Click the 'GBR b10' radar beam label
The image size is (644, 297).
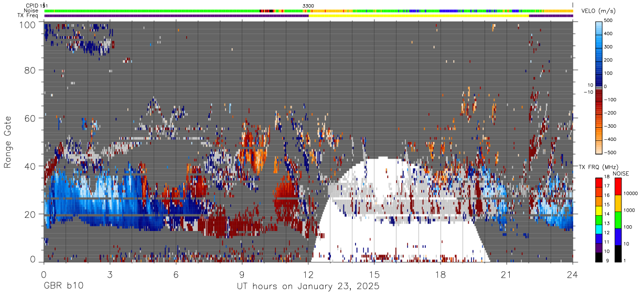63,287
